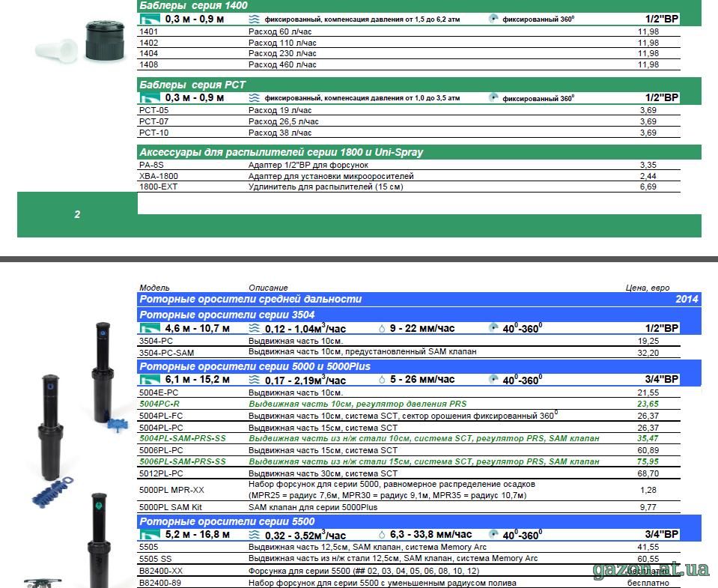Select model 3504-PC-SAM
This screenshot has width=718, height=588.
pos(166,353)
